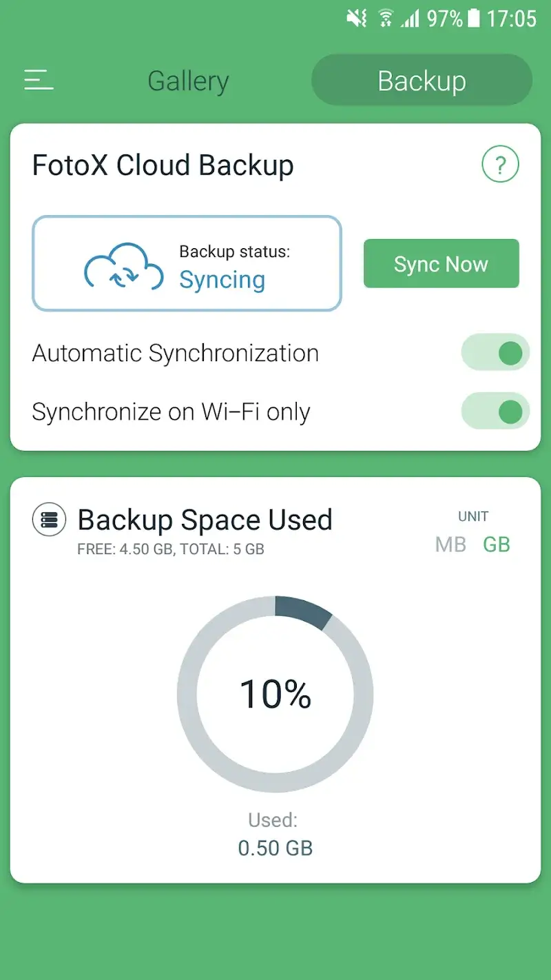Select the Backup tab
Viewport: 551px width, 980px height.
pyautogui.click(x=421, y=79)
